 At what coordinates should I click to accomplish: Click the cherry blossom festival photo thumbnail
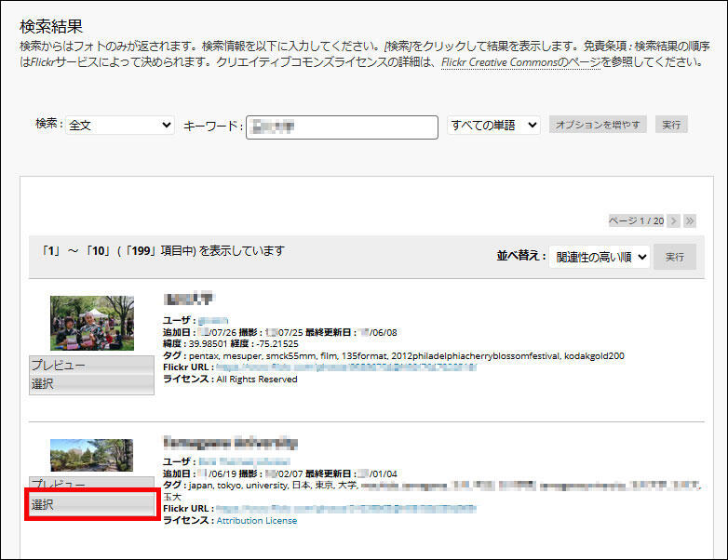coord(92,323)
